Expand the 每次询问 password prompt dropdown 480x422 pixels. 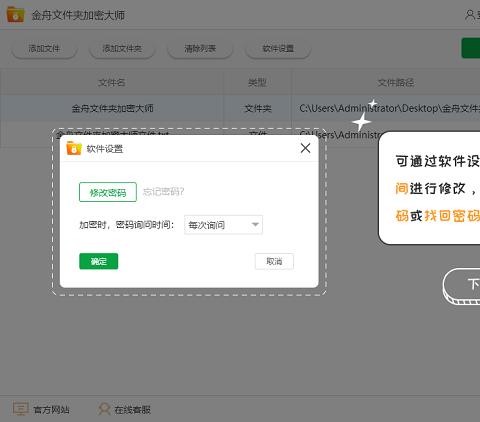tap(223, 225)
